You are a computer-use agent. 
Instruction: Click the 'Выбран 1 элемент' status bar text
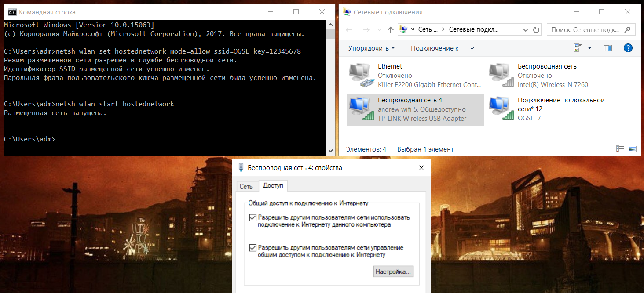tap(425, 149)
